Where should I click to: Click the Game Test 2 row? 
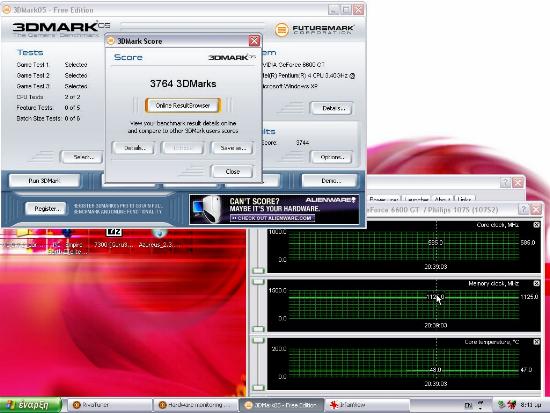coord(52,75)
